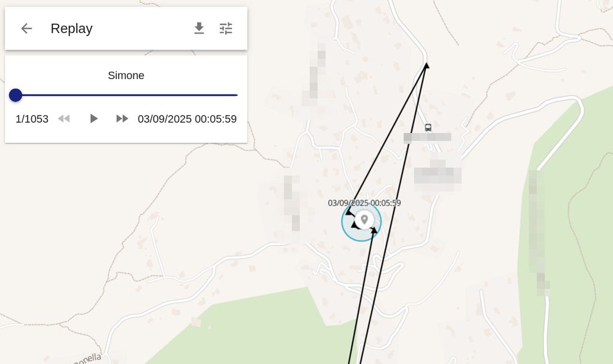
Task: Click the position counter 1/1053
Action: (x=32, y=119)
